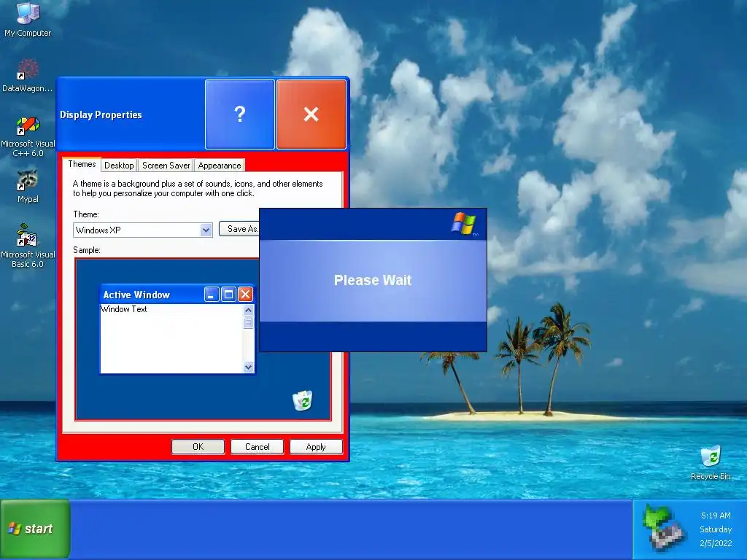The height and width of the screenshot is (560, 747).
Task: Select the Mypal browser shortcut
Action: click(x=28, y=187)
